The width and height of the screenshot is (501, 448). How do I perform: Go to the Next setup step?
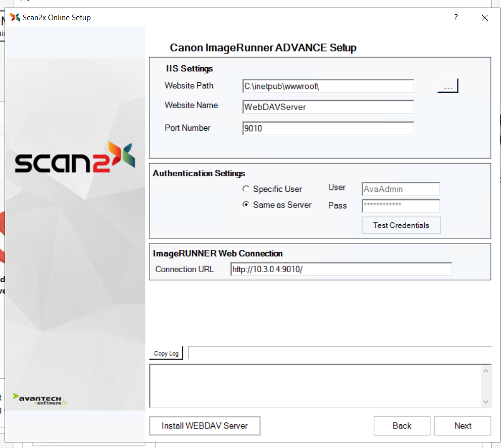click(462, 426)
